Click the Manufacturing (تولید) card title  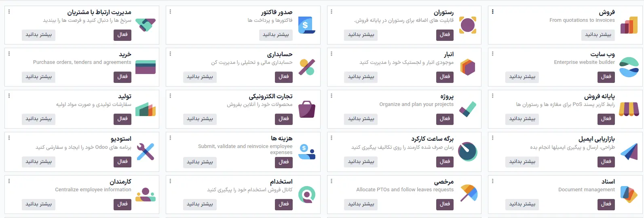[125, 96]
